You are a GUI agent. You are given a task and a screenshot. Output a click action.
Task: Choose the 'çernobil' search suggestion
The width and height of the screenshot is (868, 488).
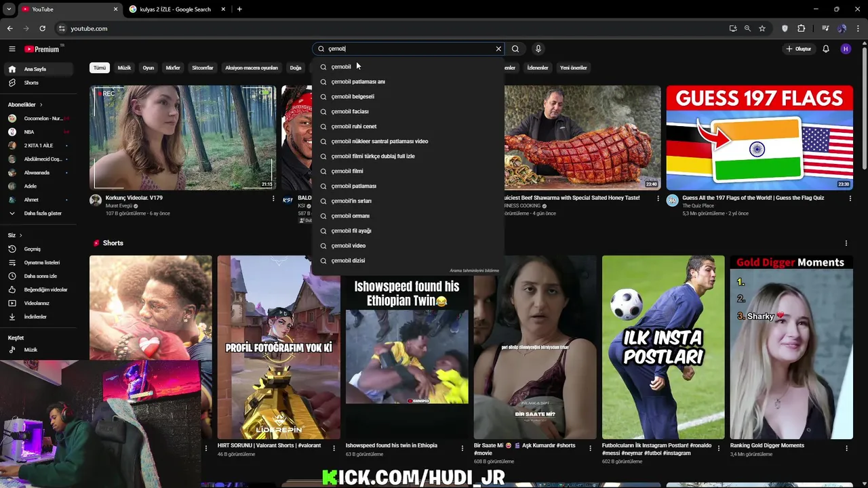click(x=408, y=66)
